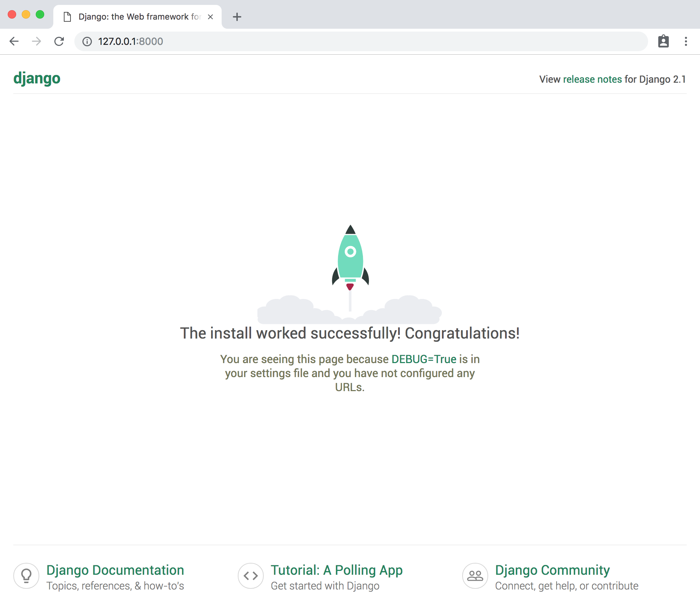Go back using the browser back arrow
Screen dimensions: 700x607
pos(14,41)
